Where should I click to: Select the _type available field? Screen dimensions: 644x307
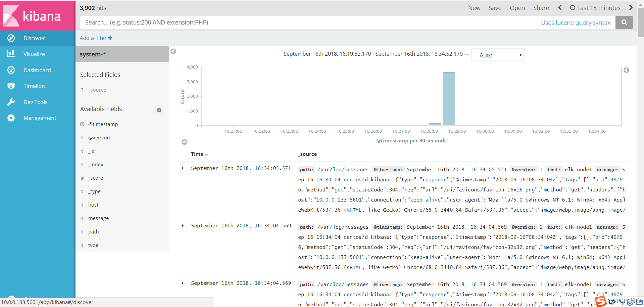pyautogui.click(x=94, y=191)
